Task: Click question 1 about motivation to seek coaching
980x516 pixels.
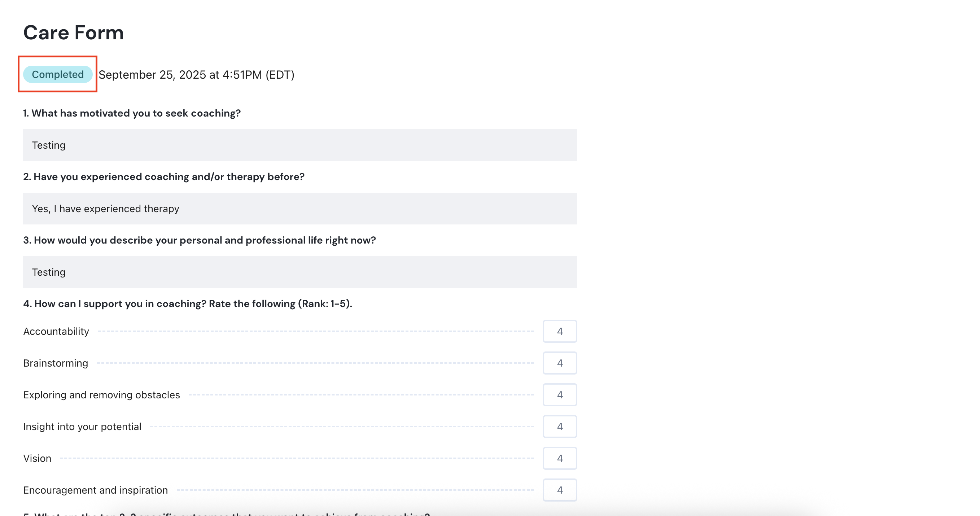Action: coord(132,113)
